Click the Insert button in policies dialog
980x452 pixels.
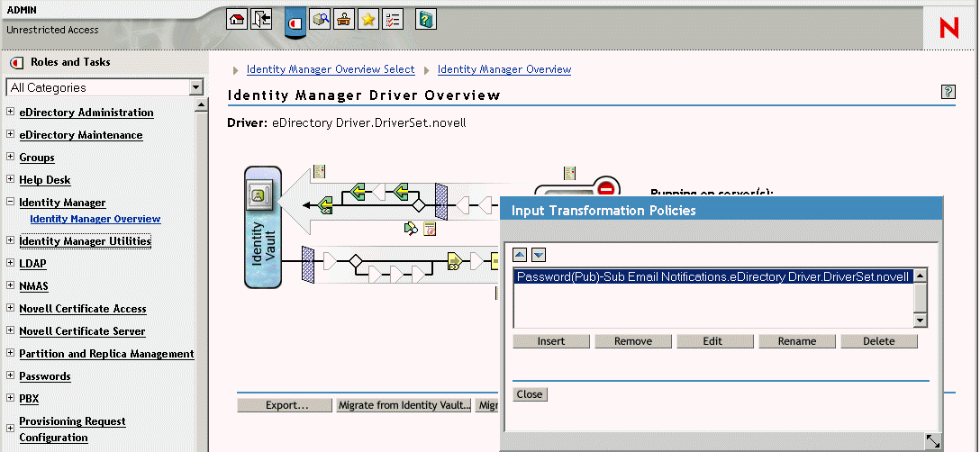pyautogui.click(x=551, y=341)
